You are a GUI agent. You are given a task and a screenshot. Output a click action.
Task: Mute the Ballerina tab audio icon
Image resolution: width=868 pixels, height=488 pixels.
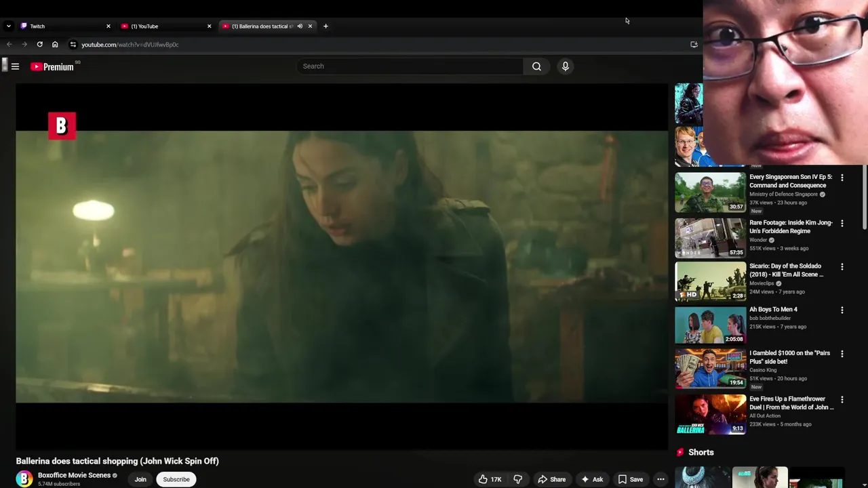300,26
